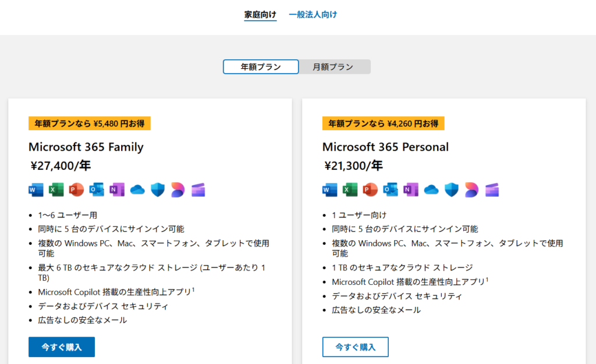Click the Excel icon in the Family plan
Image resolution: width=596 pixels, height=364 pixels.
click(56, 190)
